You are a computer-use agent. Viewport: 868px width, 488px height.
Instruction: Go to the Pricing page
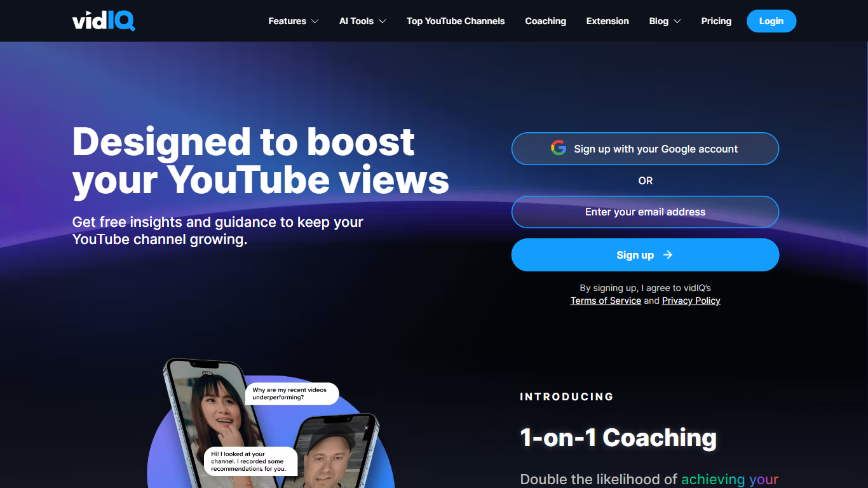pos(716,21)
